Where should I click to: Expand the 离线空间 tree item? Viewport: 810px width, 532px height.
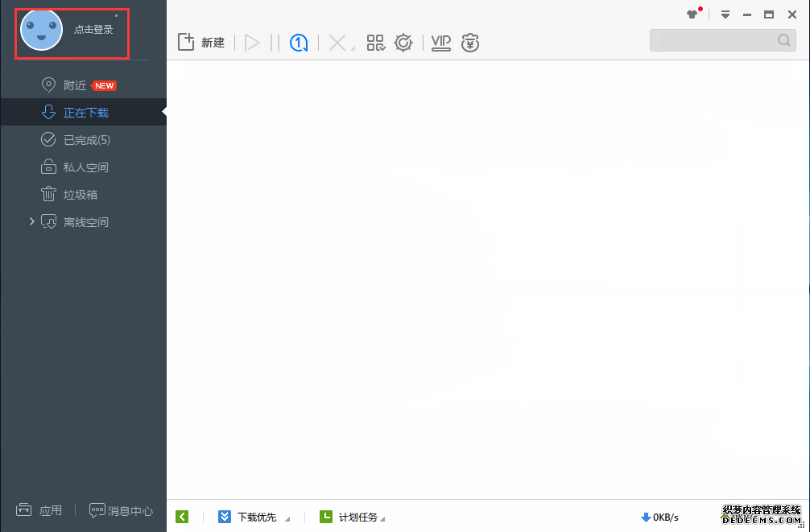coord(32,221)
